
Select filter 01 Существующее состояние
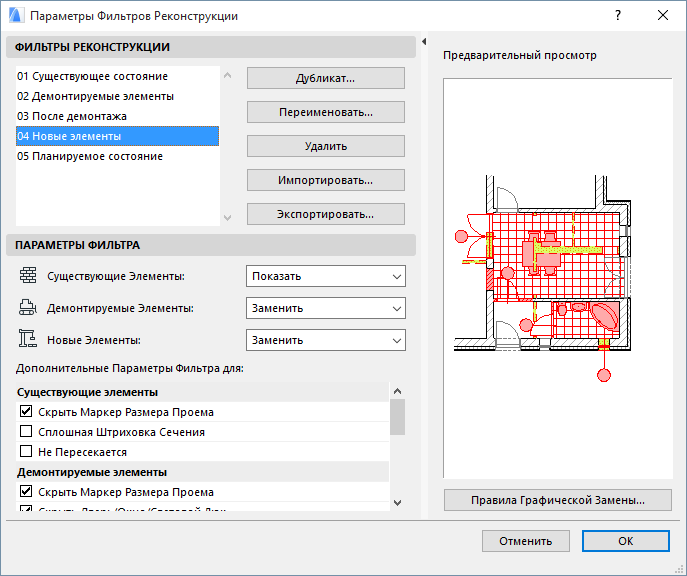point(117,76)
